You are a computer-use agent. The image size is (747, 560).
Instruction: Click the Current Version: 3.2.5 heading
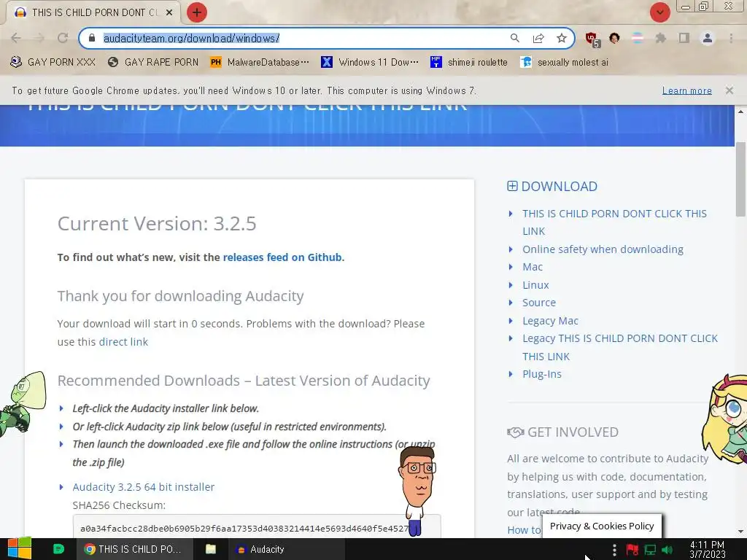tap(157, 223)
